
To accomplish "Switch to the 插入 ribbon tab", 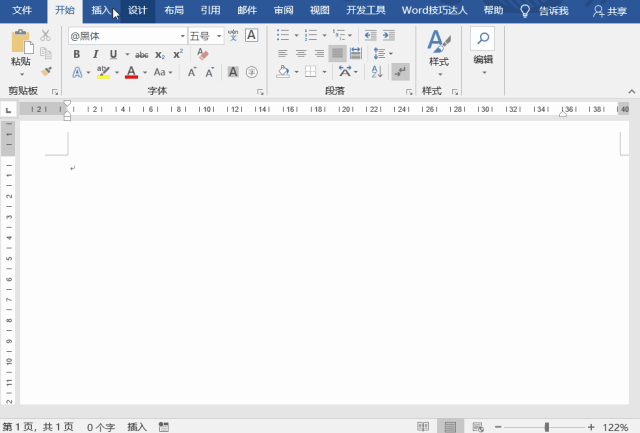I will (101, 11).
